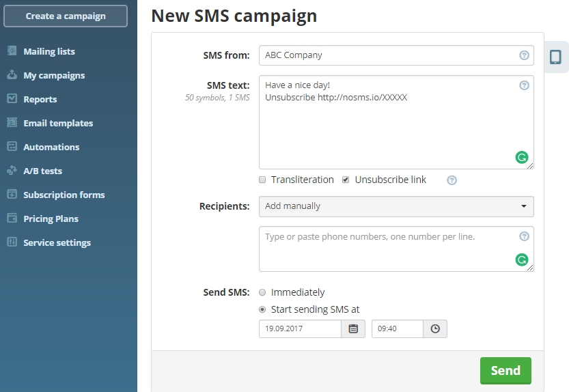Click the help icon in phone numbers field
Viewport: 569px width, 392px height.
coord(524,236)
